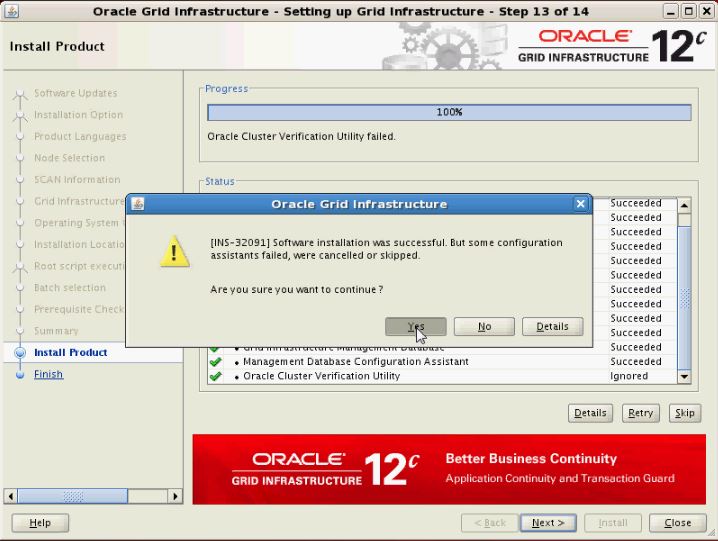The image size is (718, 541).
Task: Select the Batch selection step
Action: [70, 288]
